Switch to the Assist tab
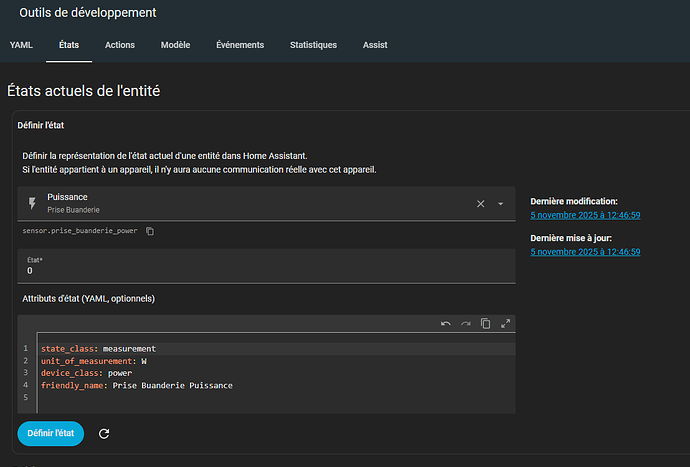The height and width of the screenshot is (467, 690). pyautogui.click(x=375, y=45)
